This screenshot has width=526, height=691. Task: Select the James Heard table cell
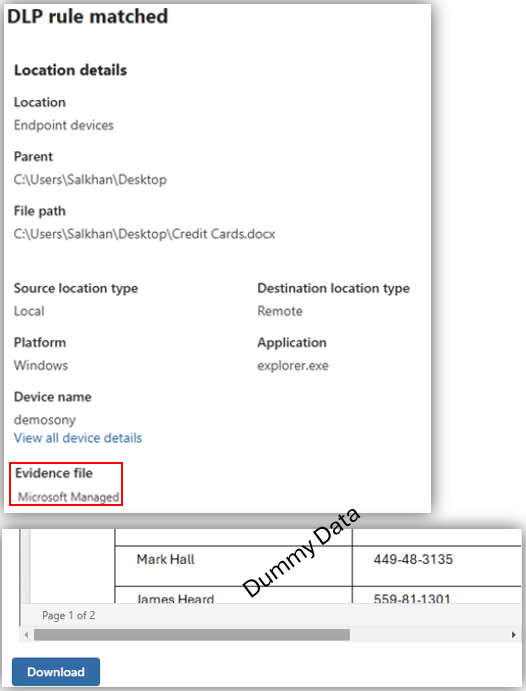click(x=233, y=595)
